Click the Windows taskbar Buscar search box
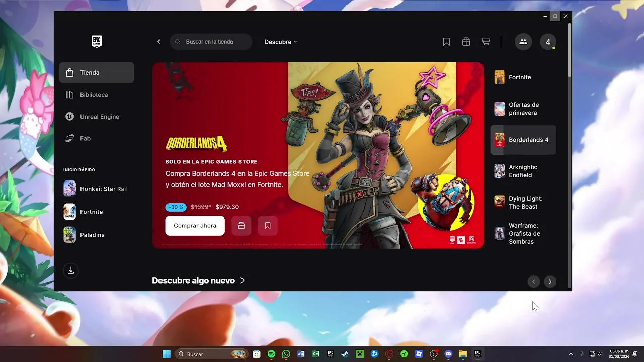Image resolution: width=644 pixels, height=362 pixels. pyautogui.click(x=211, y=354)
